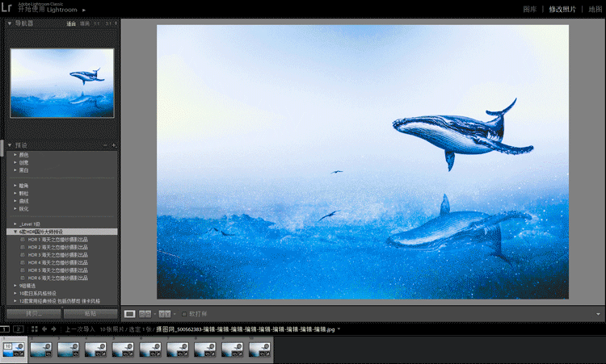Click the navigator preview thumbnail
This screenshot has height=364, width=606.
tap(62, 83)
